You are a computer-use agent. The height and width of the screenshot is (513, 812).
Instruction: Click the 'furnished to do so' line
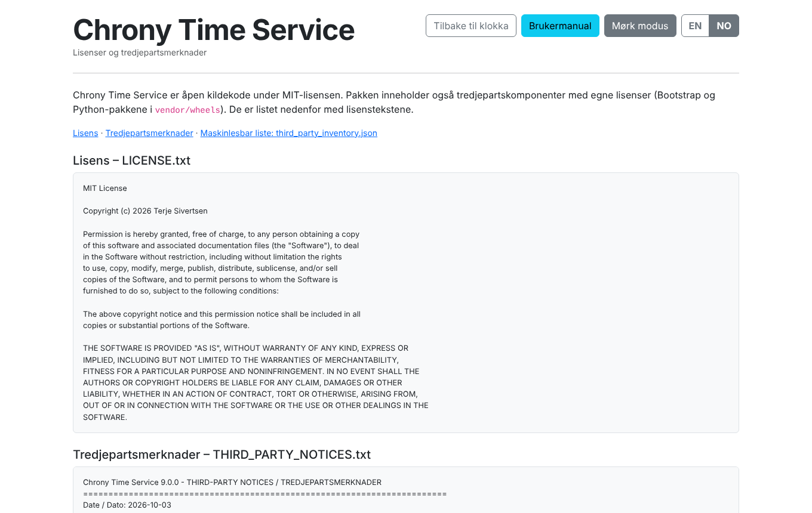[181, 291]
